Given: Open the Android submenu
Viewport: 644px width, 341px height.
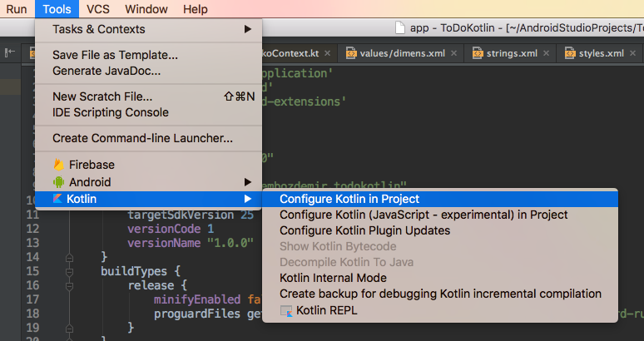Looking at the screenshot, I should point(149,182).
